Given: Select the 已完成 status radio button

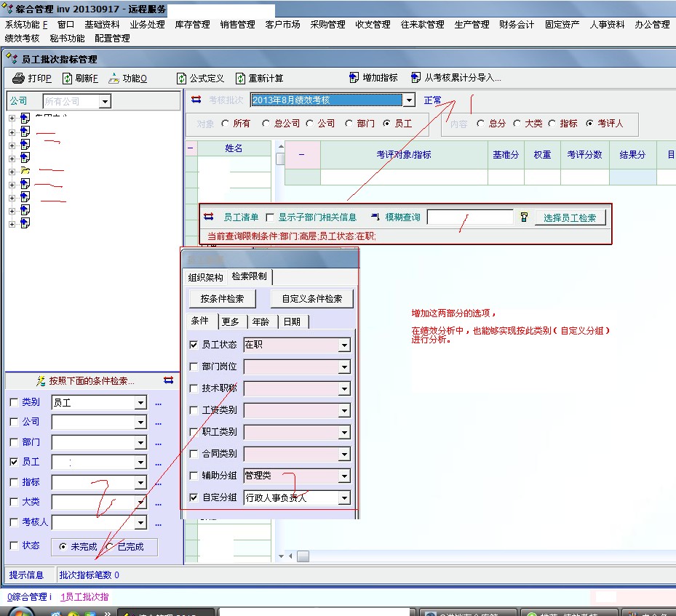Looking at the screenshot, I should pos(111,547).
